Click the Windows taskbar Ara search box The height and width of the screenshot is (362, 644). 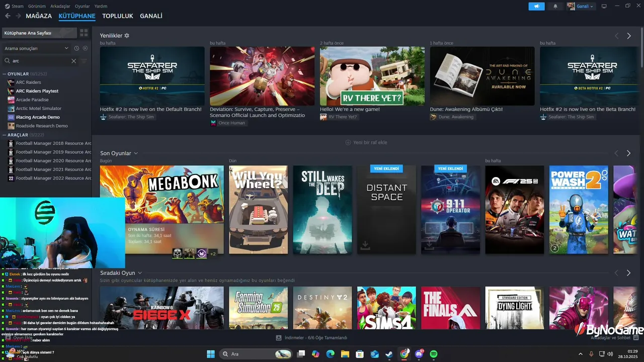pos(256,354)
